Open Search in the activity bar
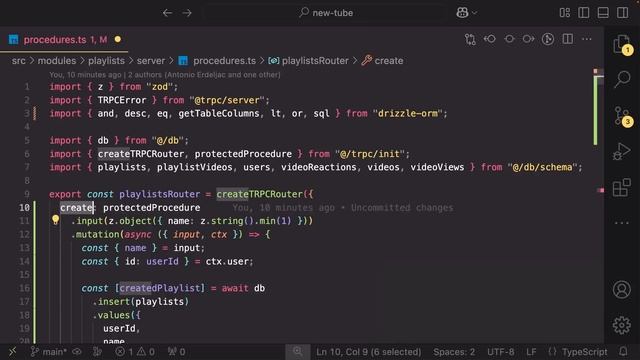 tap(622, 79)
